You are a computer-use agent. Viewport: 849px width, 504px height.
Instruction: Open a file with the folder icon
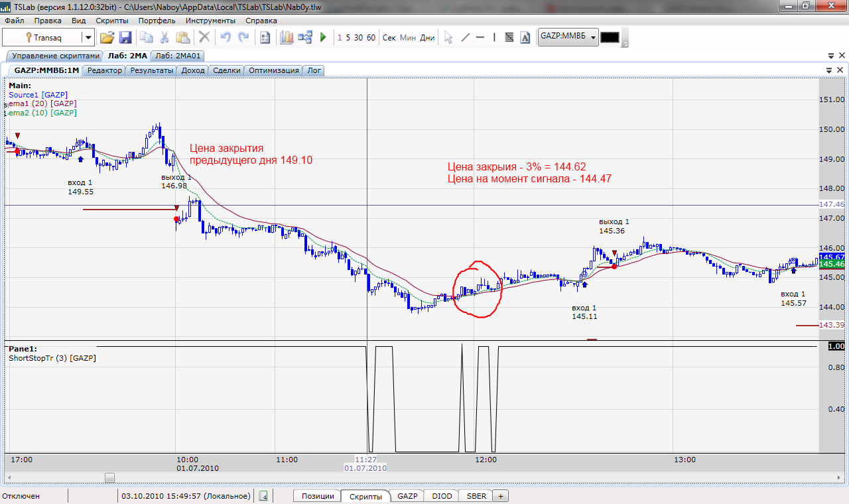(107, 37)
